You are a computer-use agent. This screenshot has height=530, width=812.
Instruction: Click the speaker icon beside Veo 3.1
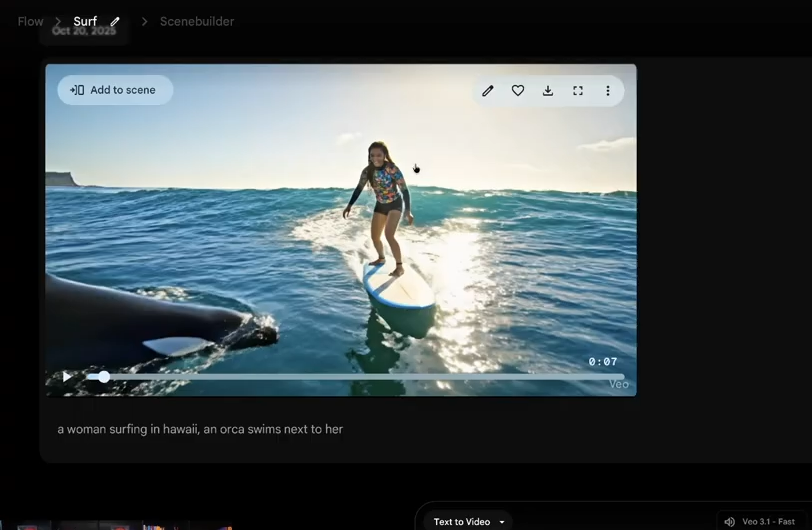pyautogui.click(x=729, y=522)
